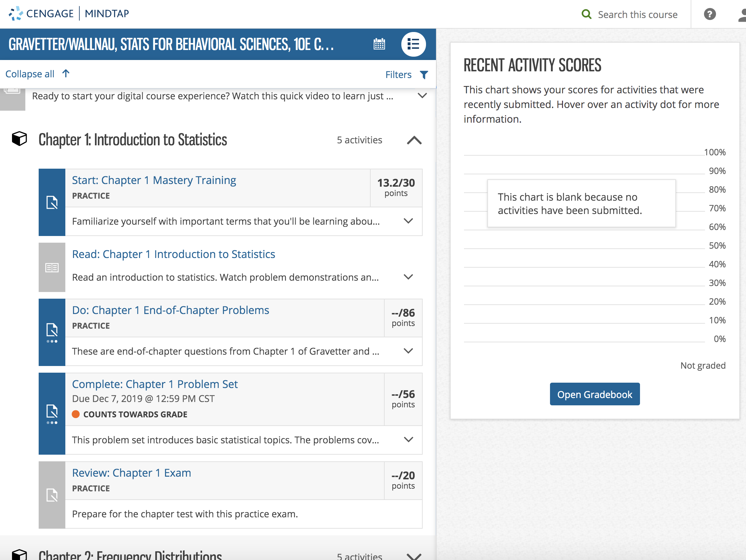Click the 'Prepare for the chapter test' description
This screenshot has height=560, width=746.
pos(185,514)
